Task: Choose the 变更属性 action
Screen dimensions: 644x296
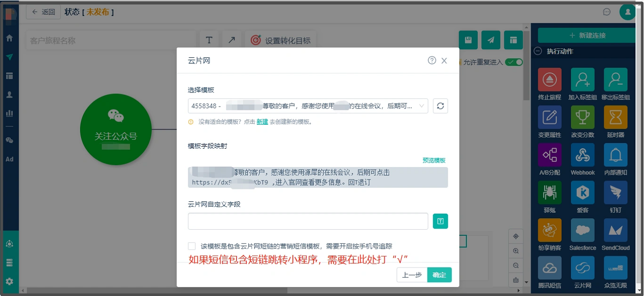Action: (550, 117)
